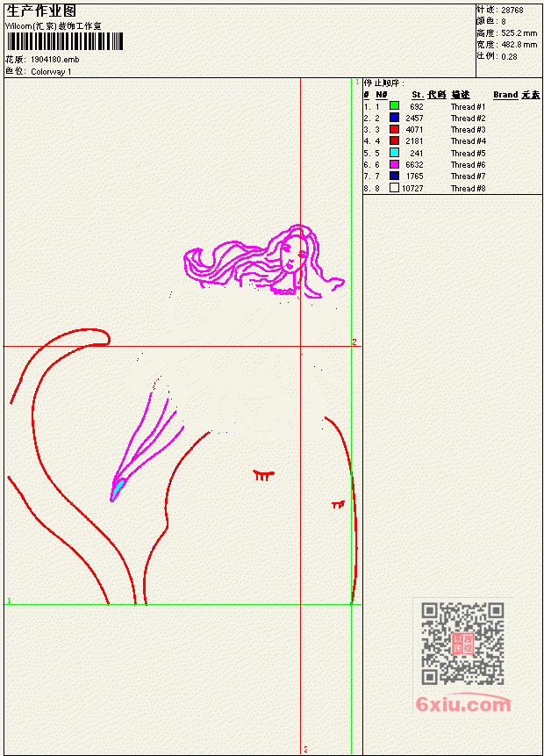The height and width of the screenshot is (756, 544).
Task: Click the '代码' column header
Action: 437,95
